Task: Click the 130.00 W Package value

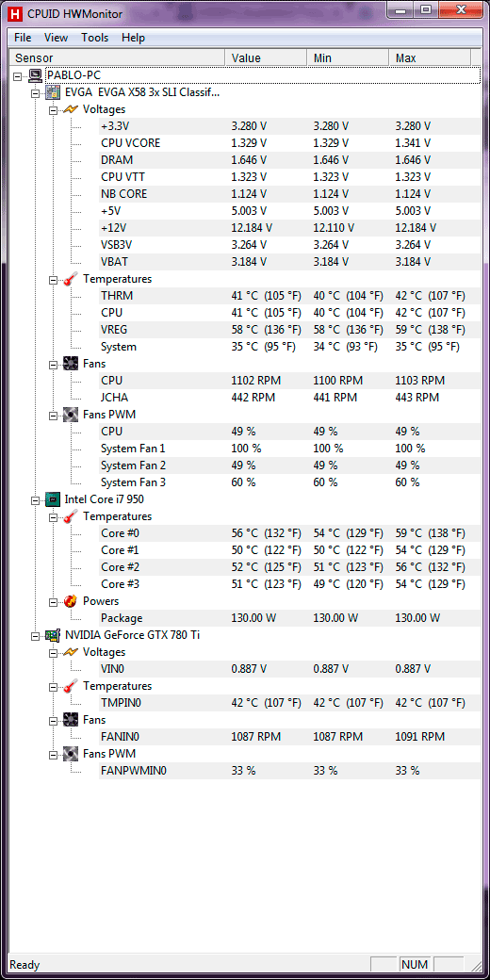Action: (253, 618)
